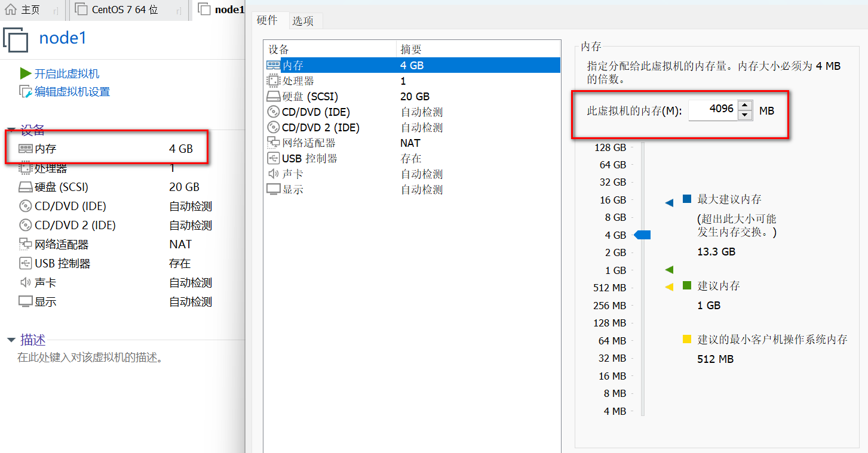This screenshot has width=868, height=453.
Task: Click the CD/DVD 2 (IDE) disc icon in left panel
Action: [26, 225]
